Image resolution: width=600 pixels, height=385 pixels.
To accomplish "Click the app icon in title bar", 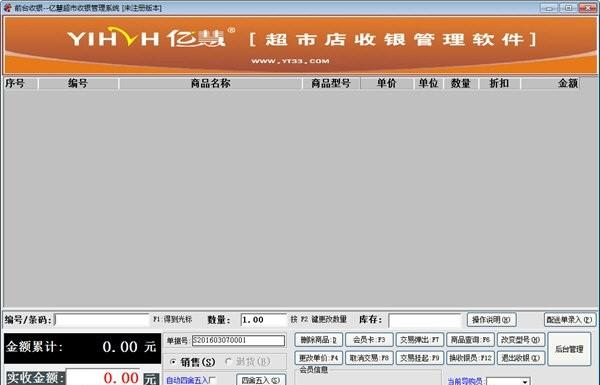I will point(7,8).
